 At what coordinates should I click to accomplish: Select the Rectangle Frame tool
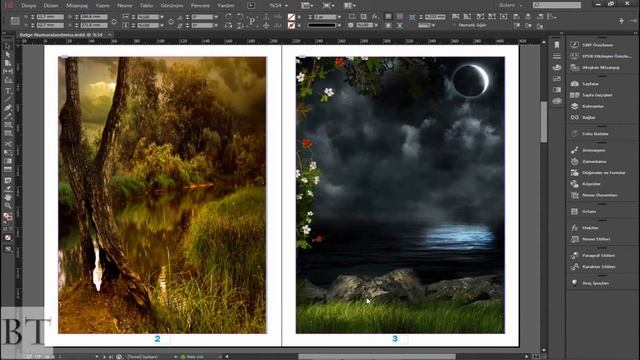[8, 125]
